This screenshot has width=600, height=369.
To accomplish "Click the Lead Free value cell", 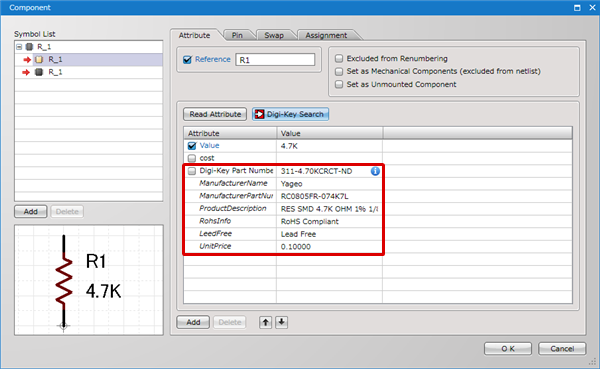I will (329, 234).
